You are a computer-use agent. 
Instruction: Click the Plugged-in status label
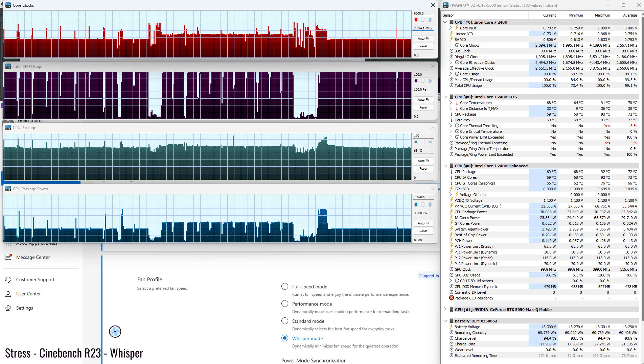(429, 276)
